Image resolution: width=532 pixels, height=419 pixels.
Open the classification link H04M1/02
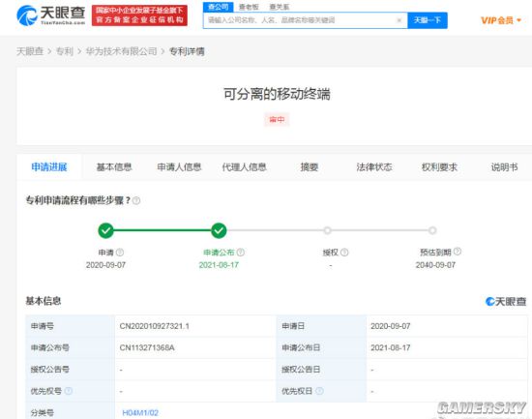140,412
